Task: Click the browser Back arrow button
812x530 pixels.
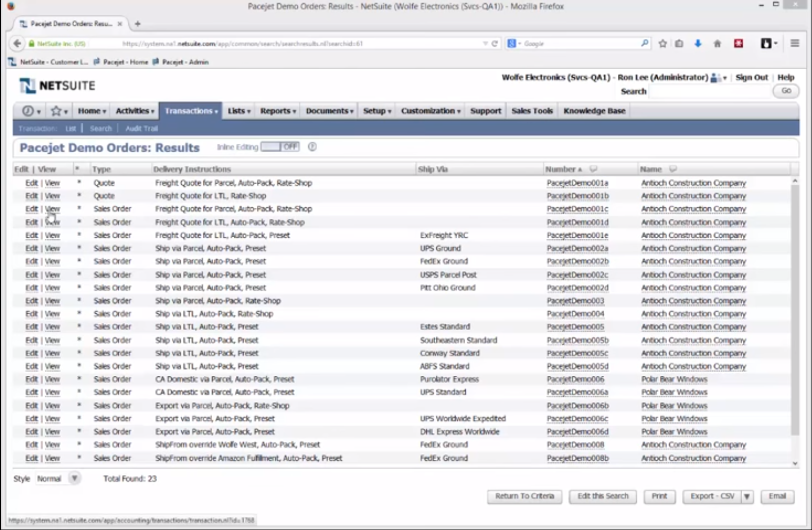Action: pos(17,43)
